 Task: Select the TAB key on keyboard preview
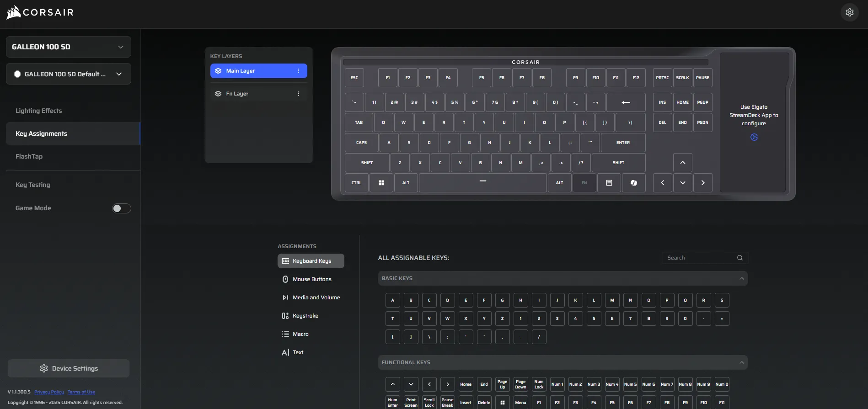point(359,122)
